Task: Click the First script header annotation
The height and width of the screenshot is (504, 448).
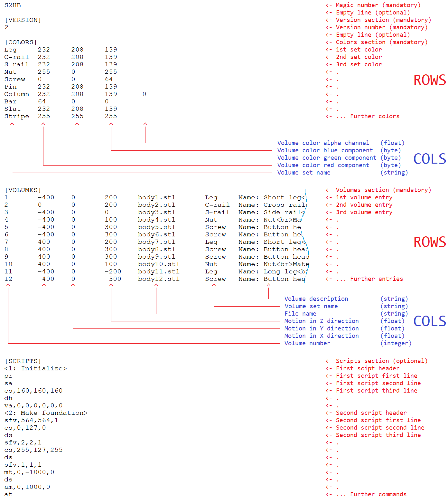Action: (x=368, y=368)
